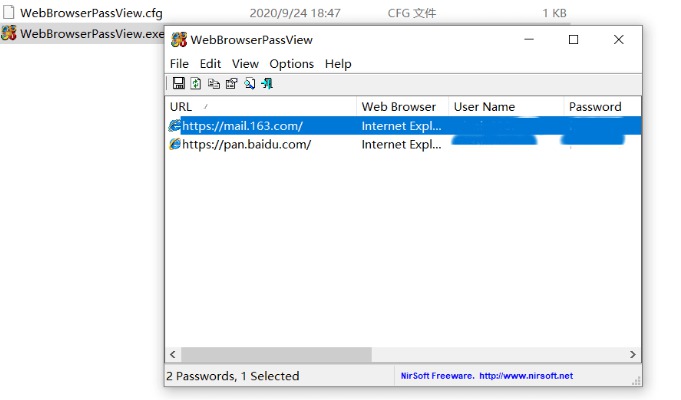681x400 pixels.
Task: Click the horizontal scrollbar thumb
Action: 276,354
